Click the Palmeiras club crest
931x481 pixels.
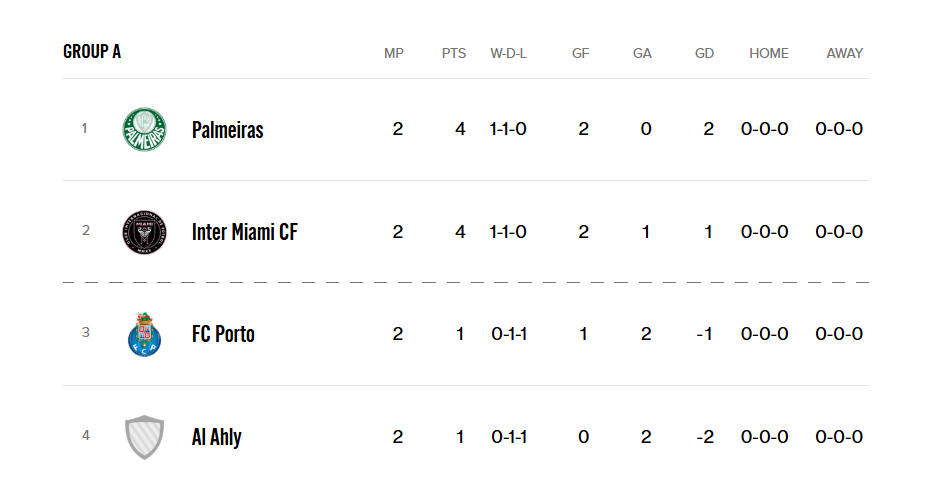click(x=144, y=129)
